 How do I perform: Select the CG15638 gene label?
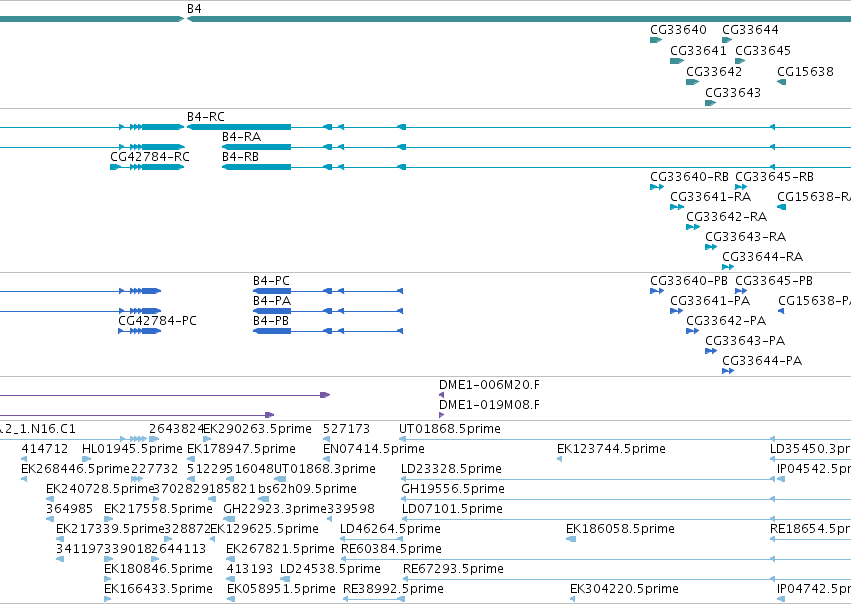click(x=805, y=72)
